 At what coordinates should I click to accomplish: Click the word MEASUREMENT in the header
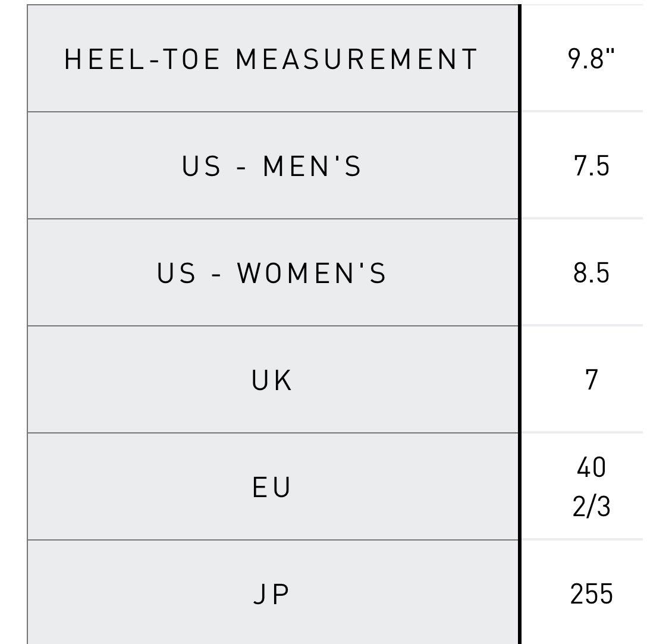click(x=356, y=59)
